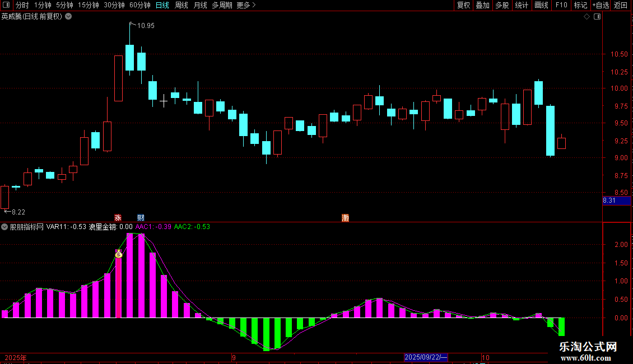Select the 15分钟 period tab
Viewport: 633px width, 364px height.
(89, 5)
